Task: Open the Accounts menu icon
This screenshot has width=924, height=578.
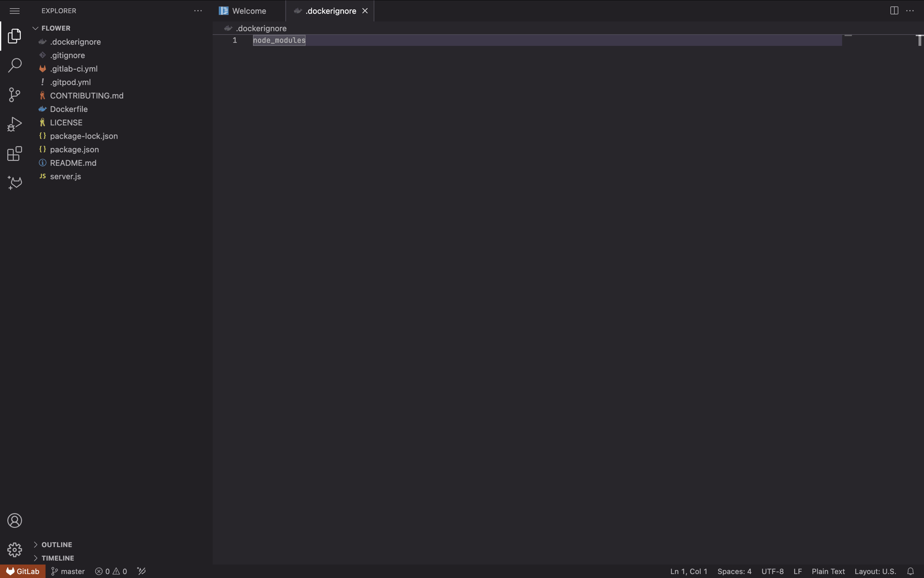Action: point(14,521)
